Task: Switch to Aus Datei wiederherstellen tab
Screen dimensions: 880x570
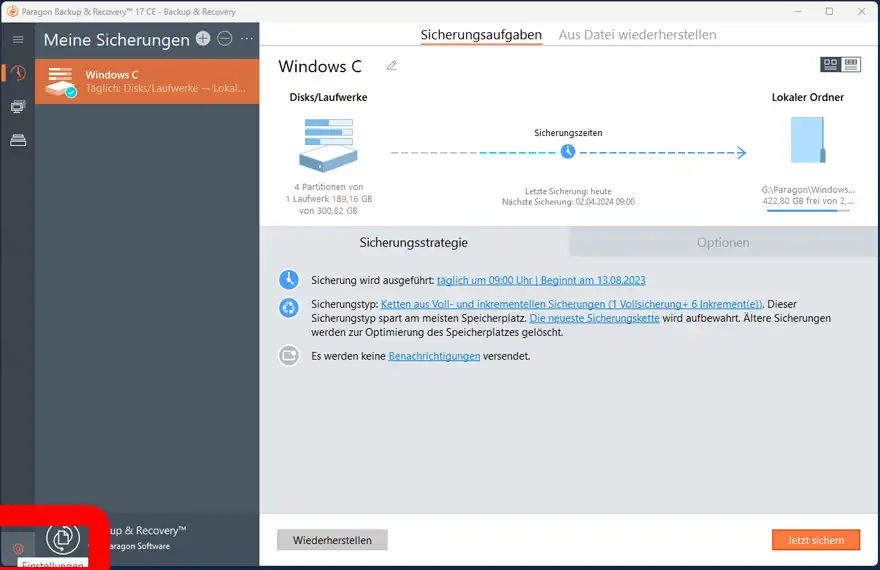Action: point(637,35)
